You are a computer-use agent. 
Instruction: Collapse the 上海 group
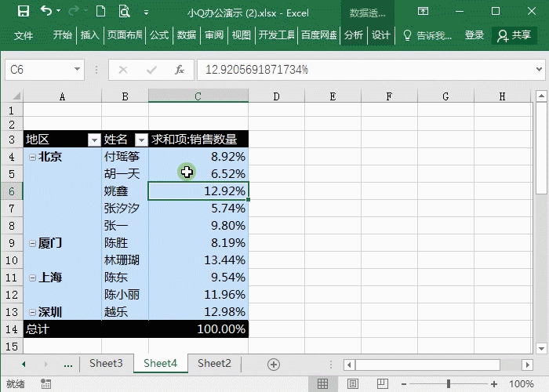pyautogui.click(x=32, y=278)
